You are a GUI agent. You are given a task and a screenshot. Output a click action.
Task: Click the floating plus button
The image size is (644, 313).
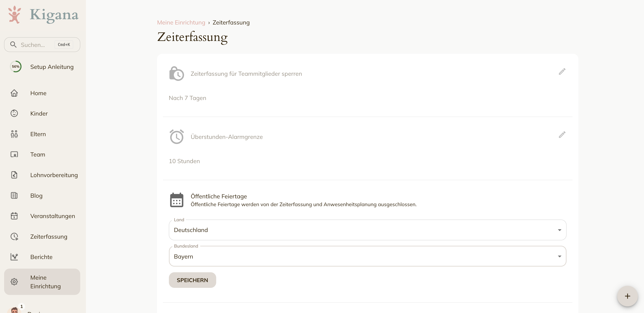(x=627, y=296)
